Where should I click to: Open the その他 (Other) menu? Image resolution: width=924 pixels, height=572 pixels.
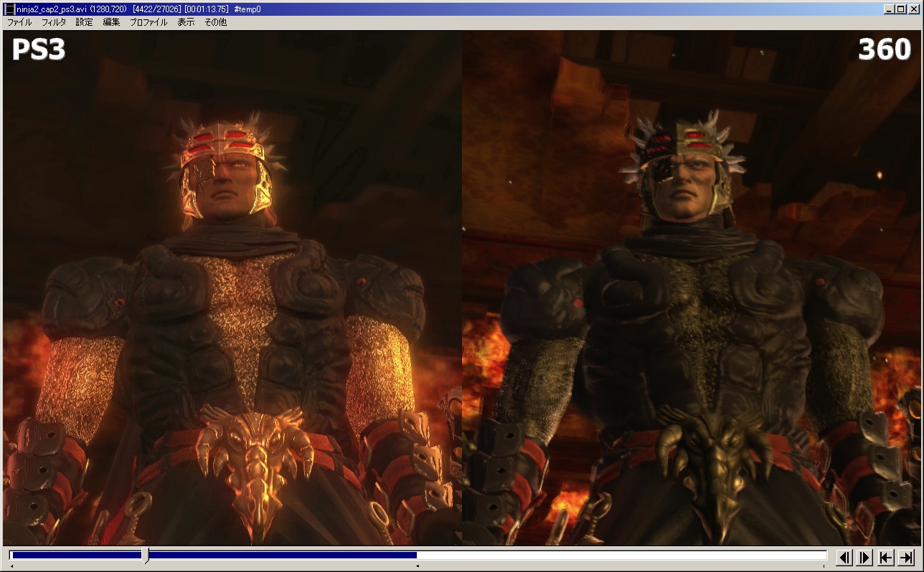click(x=215, y=22)
